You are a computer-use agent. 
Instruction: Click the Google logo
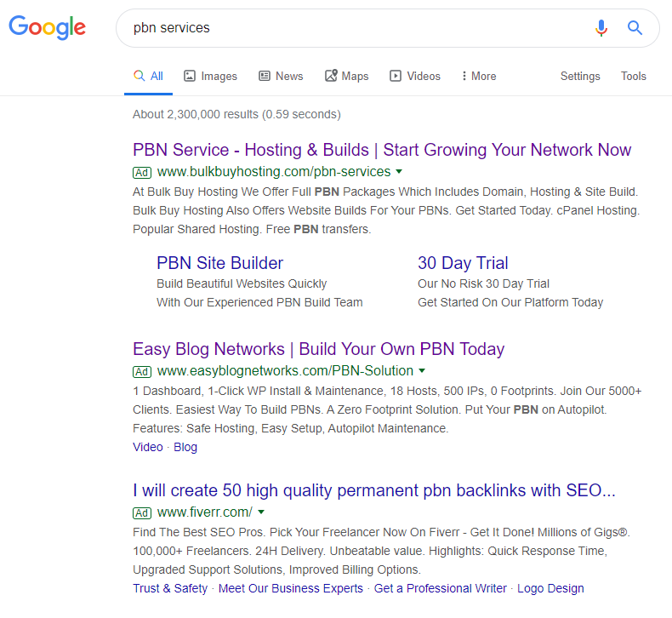point(47,27)
